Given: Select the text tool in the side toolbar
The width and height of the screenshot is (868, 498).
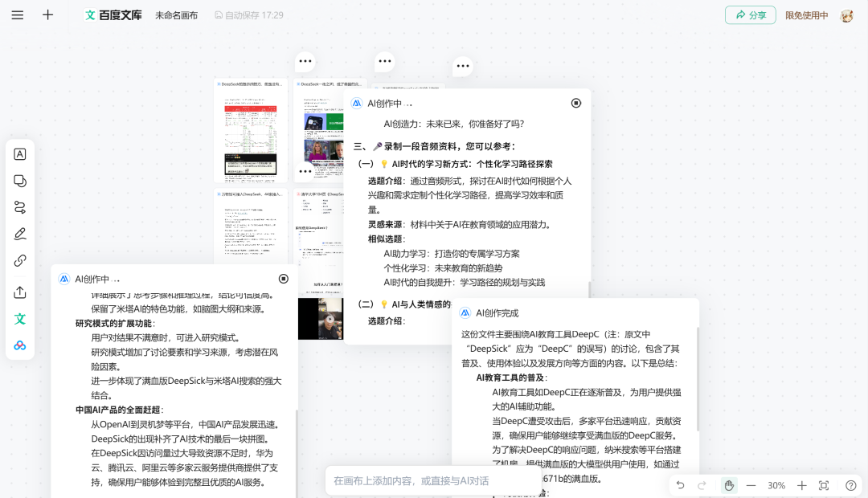Looking at the screenshot, I should click(20, 154).
